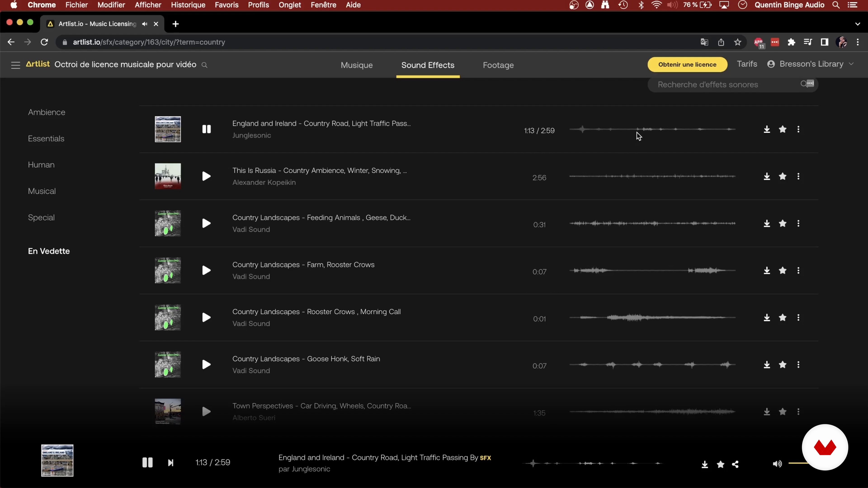868x488 pixels.
Task: Select the Special category
Action: click(41, 218)
